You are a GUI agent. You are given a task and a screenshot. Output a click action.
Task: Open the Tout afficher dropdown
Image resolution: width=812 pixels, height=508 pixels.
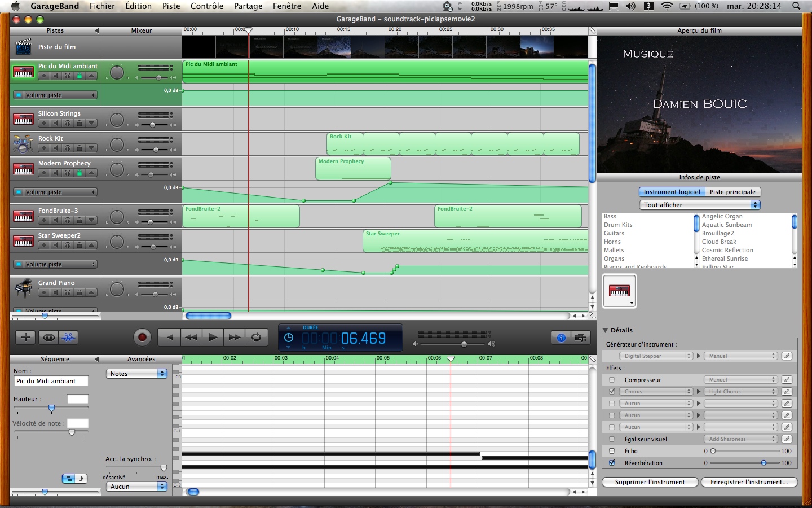click(x=700, y=205)
